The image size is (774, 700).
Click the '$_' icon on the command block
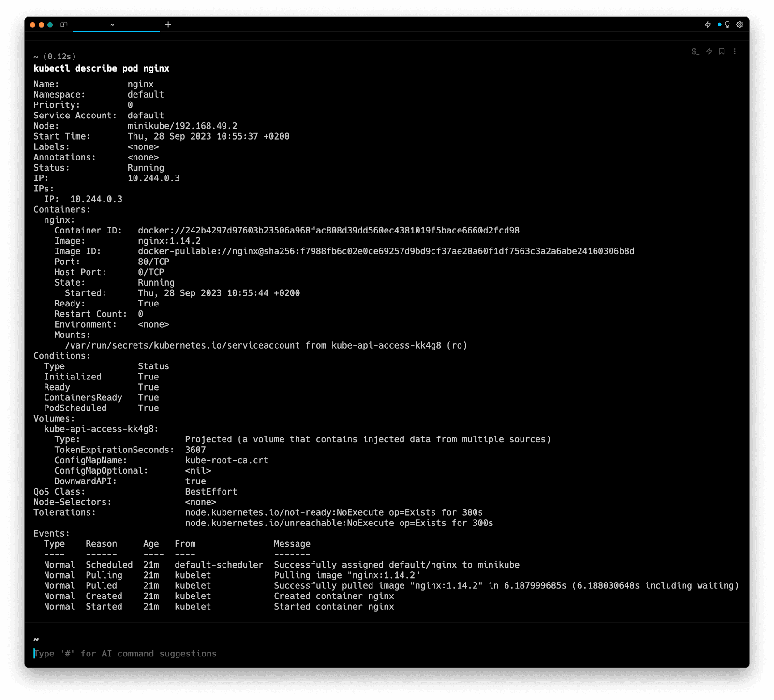695,52
